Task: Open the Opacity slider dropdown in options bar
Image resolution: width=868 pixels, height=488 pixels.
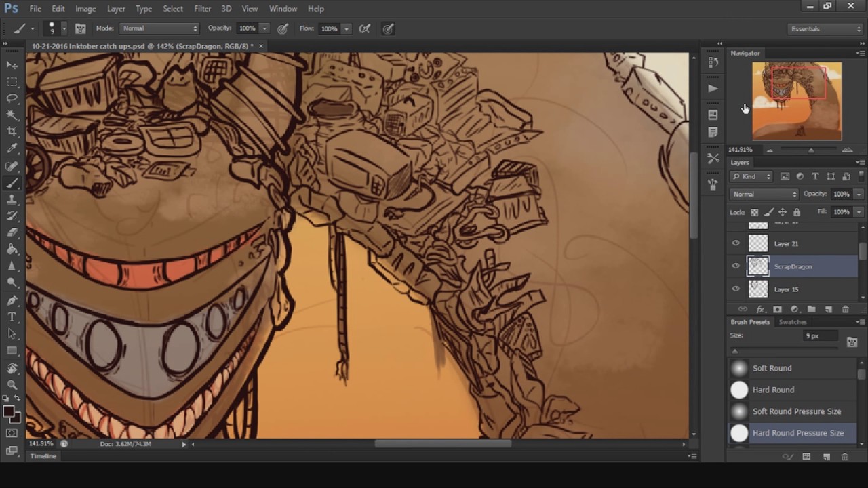Action: pos(264,28)
